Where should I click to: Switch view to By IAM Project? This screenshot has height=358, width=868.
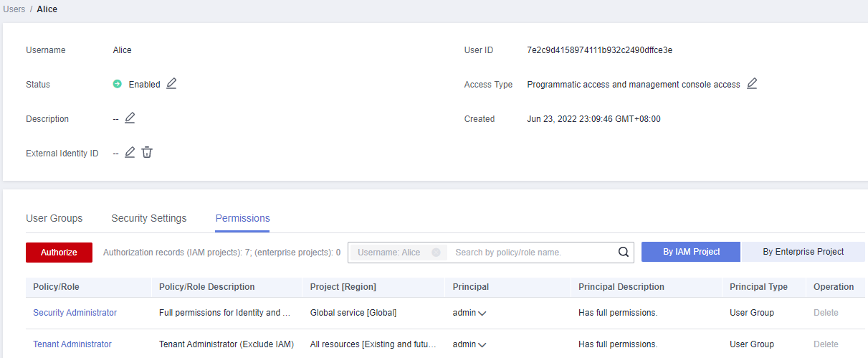point(691,252)
